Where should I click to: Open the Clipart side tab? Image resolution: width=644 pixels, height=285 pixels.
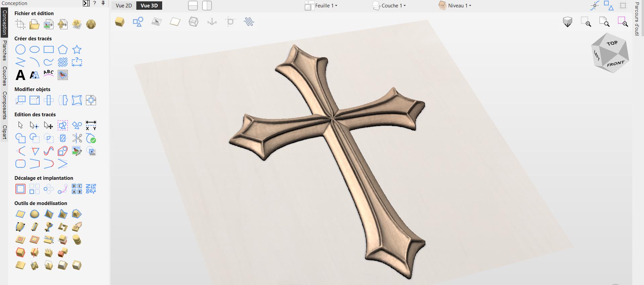(4, 132)
